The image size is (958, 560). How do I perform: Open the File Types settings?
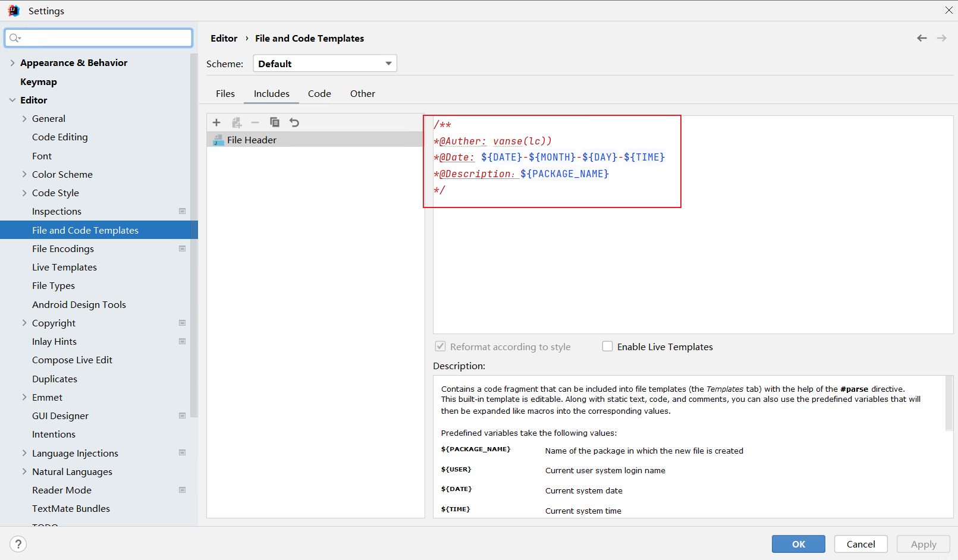pos(54,285)
